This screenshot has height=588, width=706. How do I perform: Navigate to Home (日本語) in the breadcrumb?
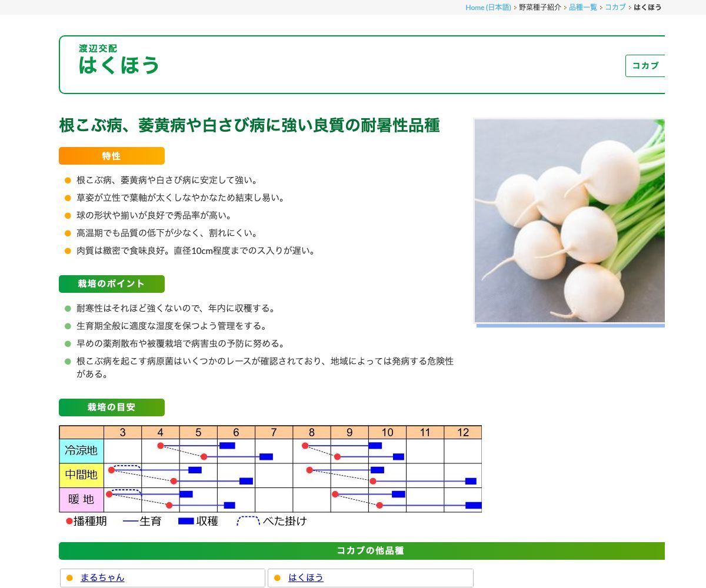(488, 8)
